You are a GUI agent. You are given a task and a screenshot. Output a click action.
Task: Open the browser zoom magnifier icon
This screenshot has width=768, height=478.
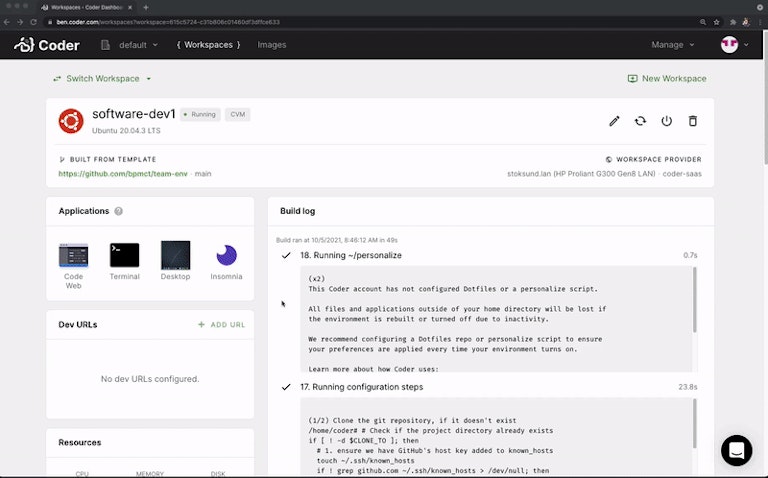coord(703,22)
